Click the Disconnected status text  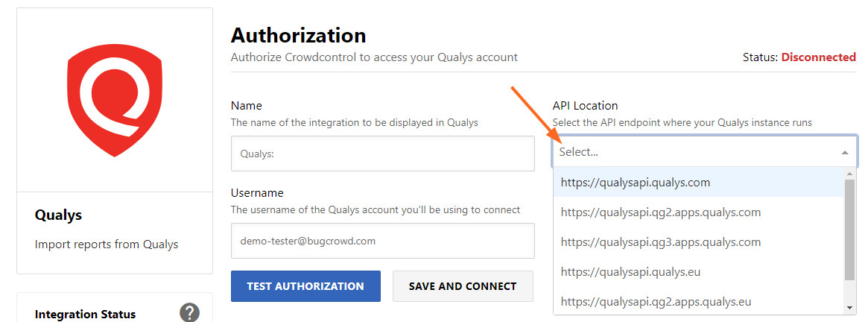818,57
